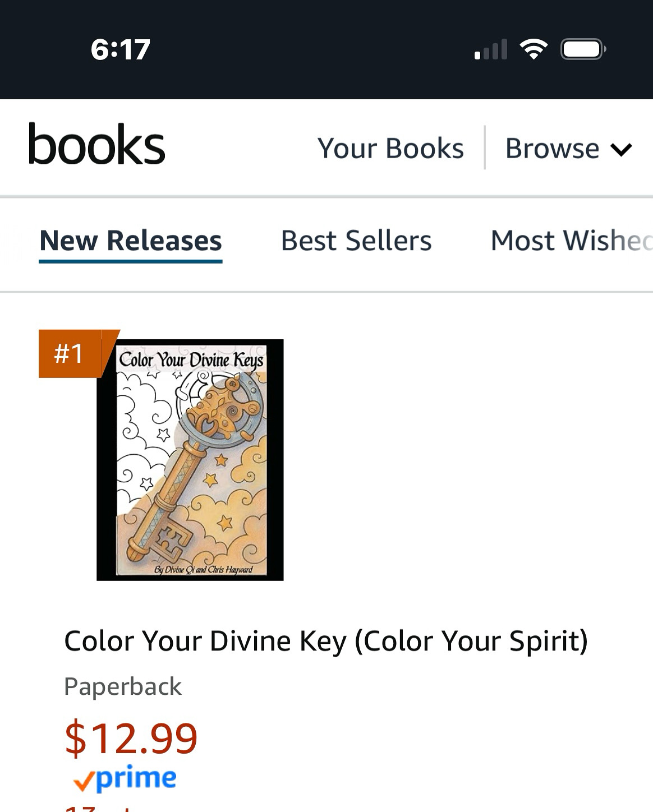This screenshot has height=812, width=653.
Task: Tap the Wi-Fi status icon
Action: [x=534, y=49]
